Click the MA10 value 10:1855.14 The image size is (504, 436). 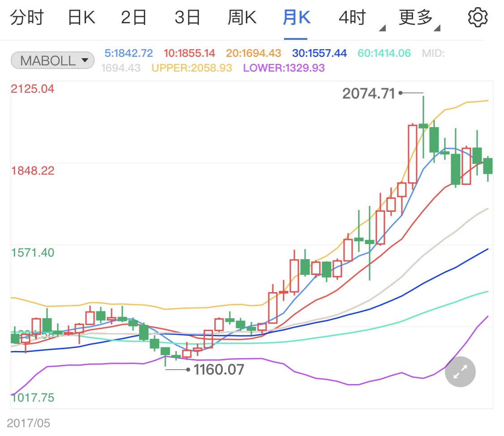[190, 53]
